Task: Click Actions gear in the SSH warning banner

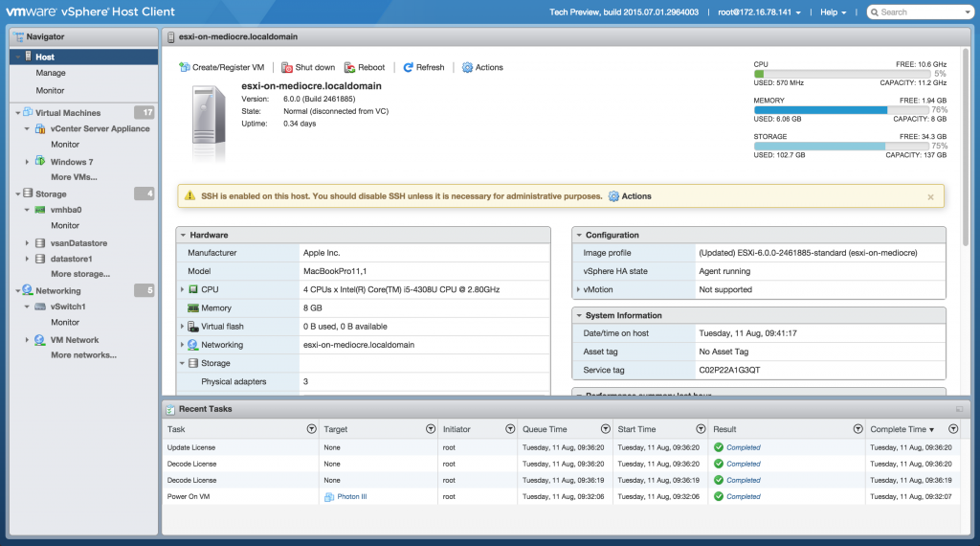Action: tap(613, 196)
